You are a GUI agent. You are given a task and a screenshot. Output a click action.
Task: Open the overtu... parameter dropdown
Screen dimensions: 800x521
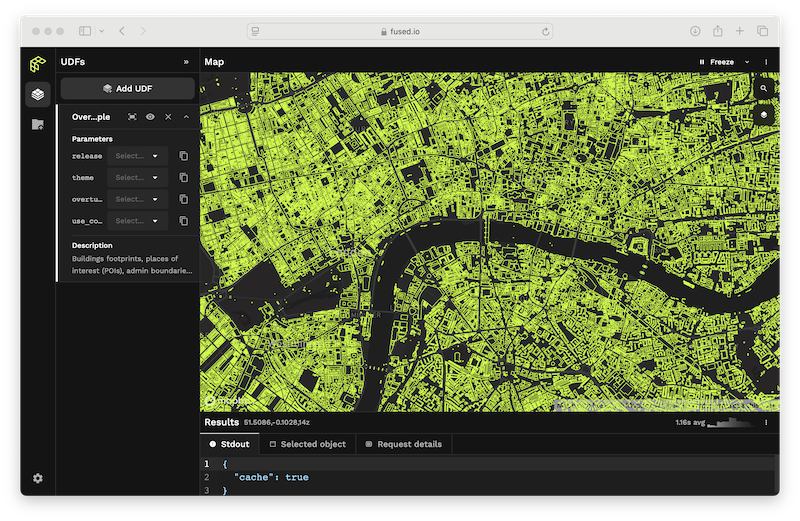tap(137, 199)
